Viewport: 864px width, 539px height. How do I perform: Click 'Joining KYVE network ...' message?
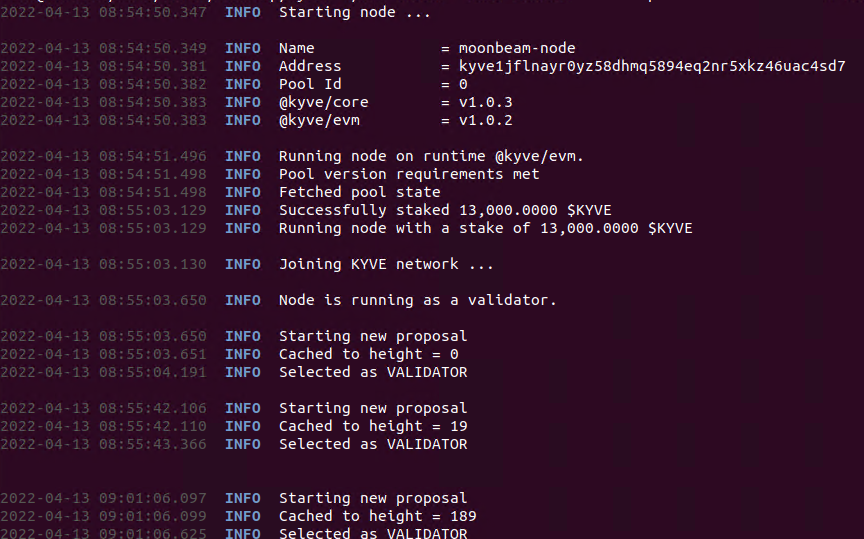pyautogui.click(x=386, y=264)
